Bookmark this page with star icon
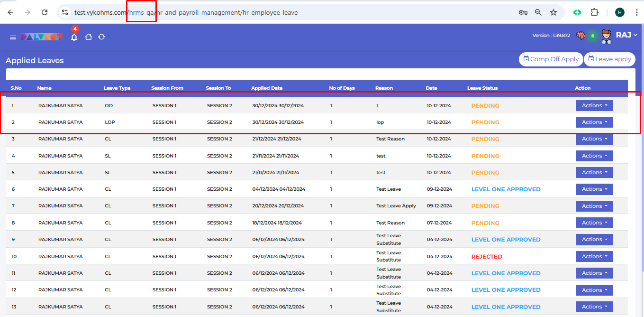 click(x=553, y=12)
